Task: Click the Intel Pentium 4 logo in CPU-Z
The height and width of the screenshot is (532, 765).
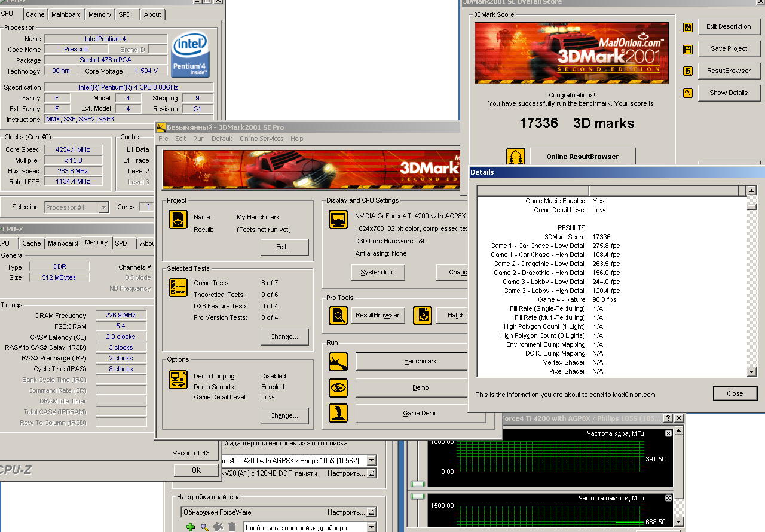Action: pos(190,54)
